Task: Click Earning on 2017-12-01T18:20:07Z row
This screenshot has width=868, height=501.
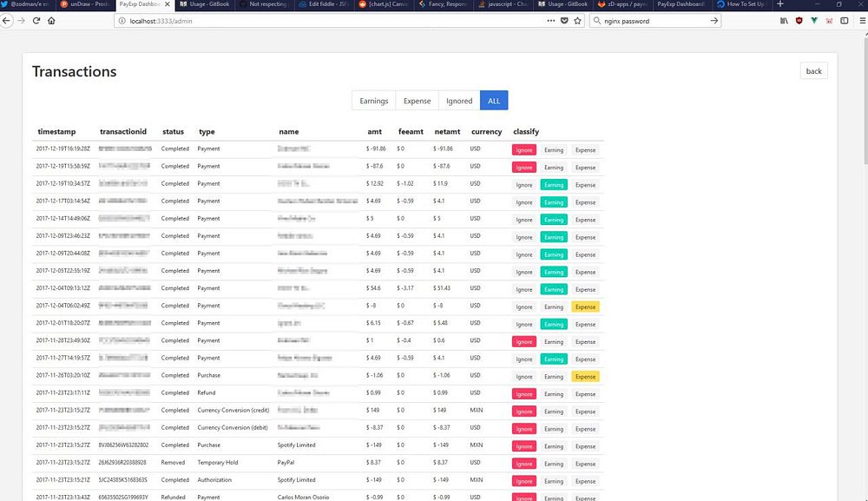Action: [x=554, y=325]
